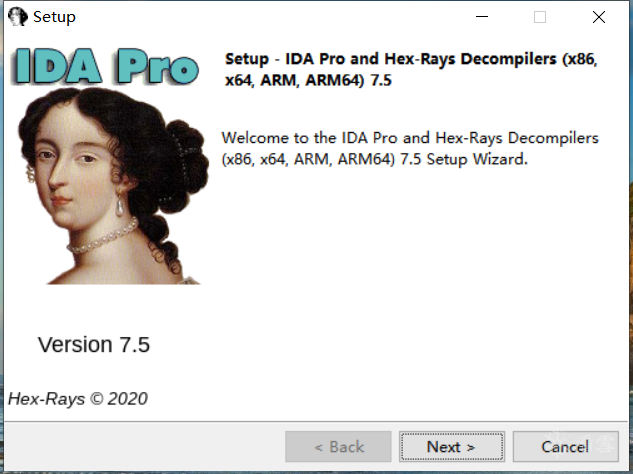This screenshot has height=474, width=633.
Task: Click the disabled < Back button
Action: 338,447
